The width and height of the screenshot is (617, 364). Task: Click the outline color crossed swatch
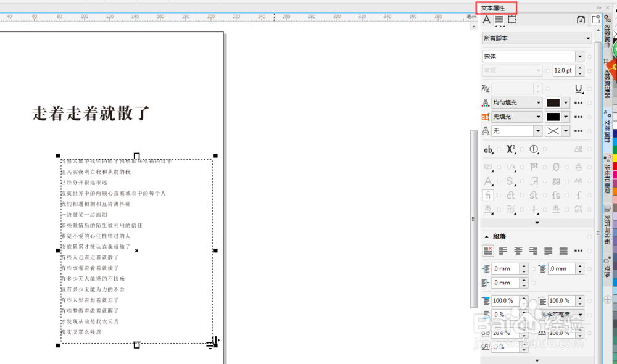pyautogui.click(x=553, y=131)
